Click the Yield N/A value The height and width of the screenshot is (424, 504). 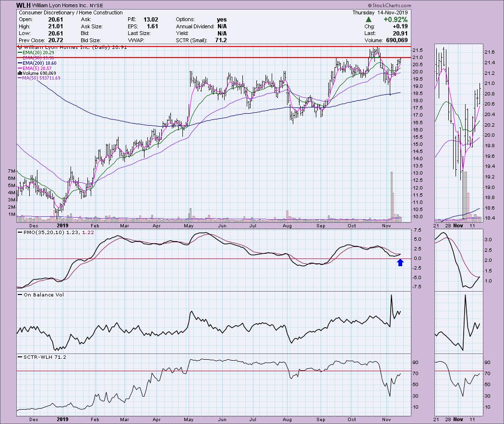[x=222, y=34]
